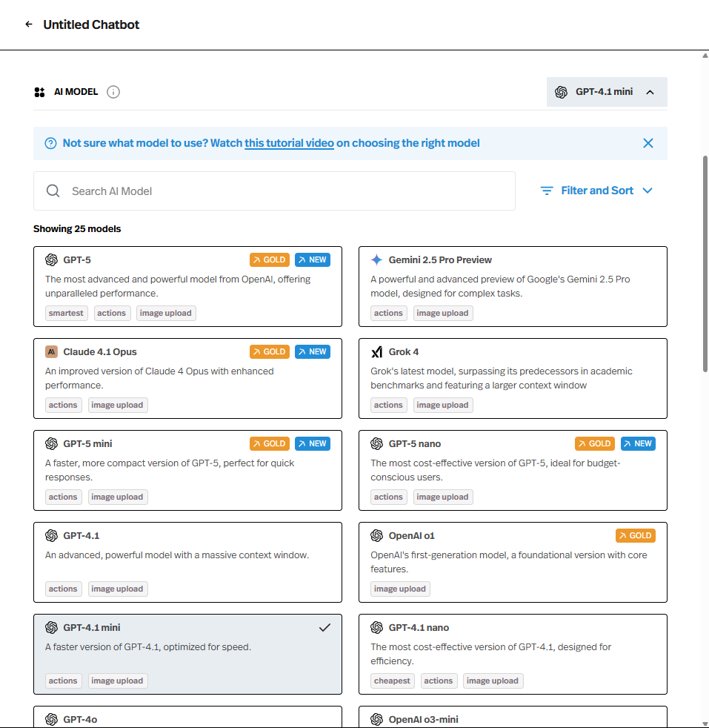709x728 pixels.
Task: Pick the OpenAI o1 model card
Action: (513, 562)
